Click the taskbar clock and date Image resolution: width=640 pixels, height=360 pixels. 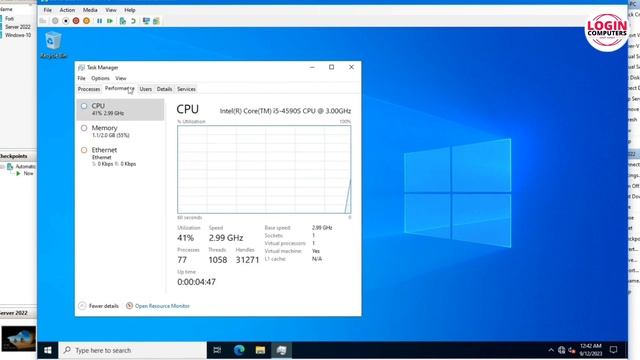coord(591,350)
